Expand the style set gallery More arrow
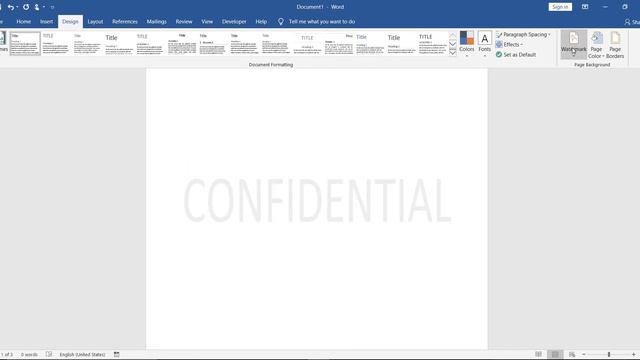This screenshot has width=640, height=360. 453,53
